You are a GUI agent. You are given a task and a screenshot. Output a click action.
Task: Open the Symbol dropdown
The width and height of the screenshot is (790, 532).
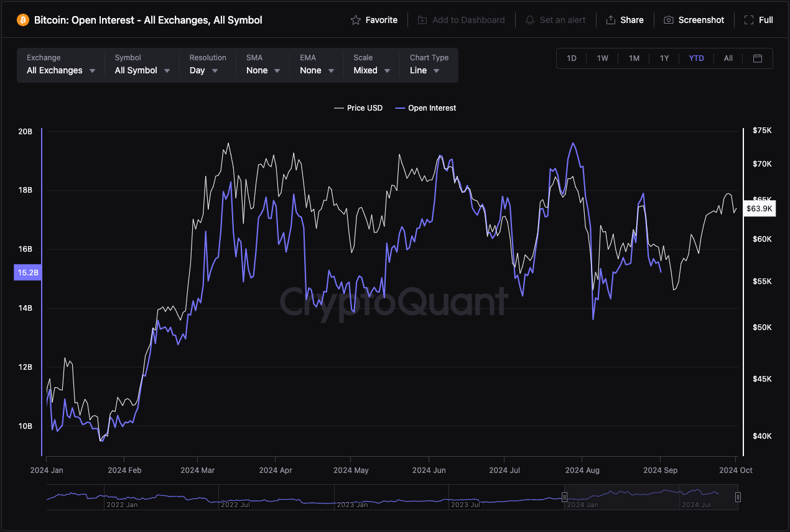tap(142, 65)
